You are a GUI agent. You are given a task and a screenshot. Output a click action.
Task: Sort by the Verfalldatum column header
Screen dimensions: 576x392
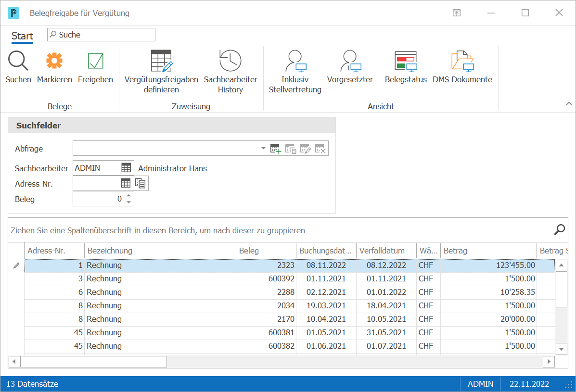point(386,251)
